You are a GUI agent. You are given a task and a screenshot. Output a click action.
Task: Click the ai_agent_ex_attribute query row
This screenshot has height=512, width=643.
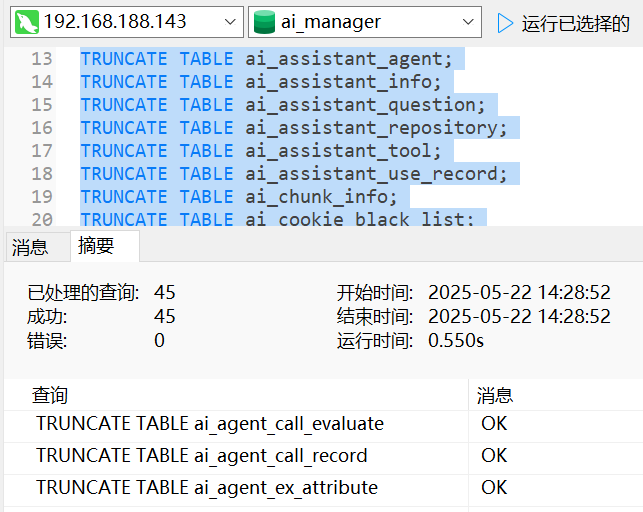point(207,488)
